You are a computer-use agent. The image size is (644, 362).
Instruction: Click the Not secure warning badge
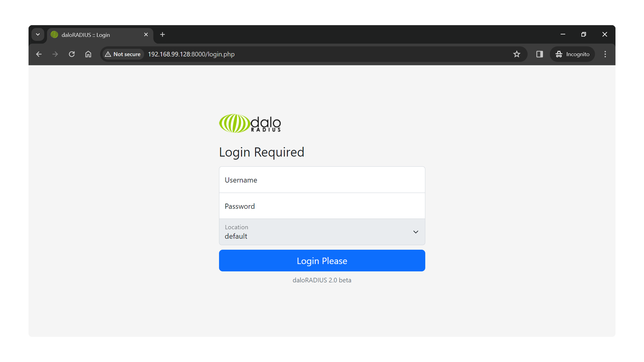click(x=123, y=54)
